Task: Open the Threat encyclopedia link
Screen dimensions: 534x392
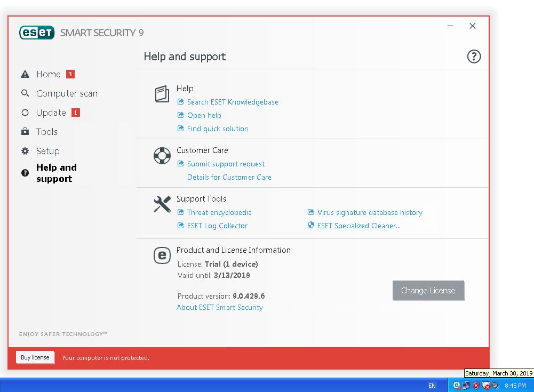Action: click(219, 212)
